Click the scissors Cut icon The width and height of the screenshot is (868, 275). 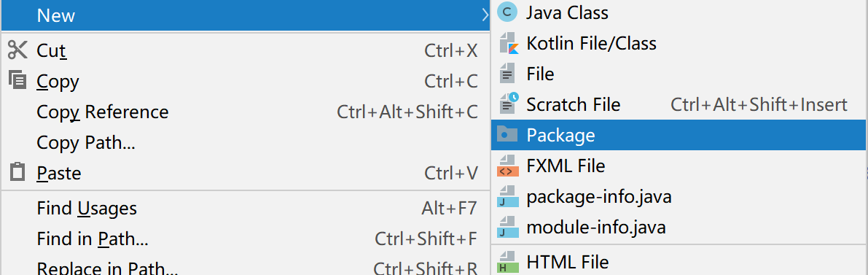coord(17,50)
